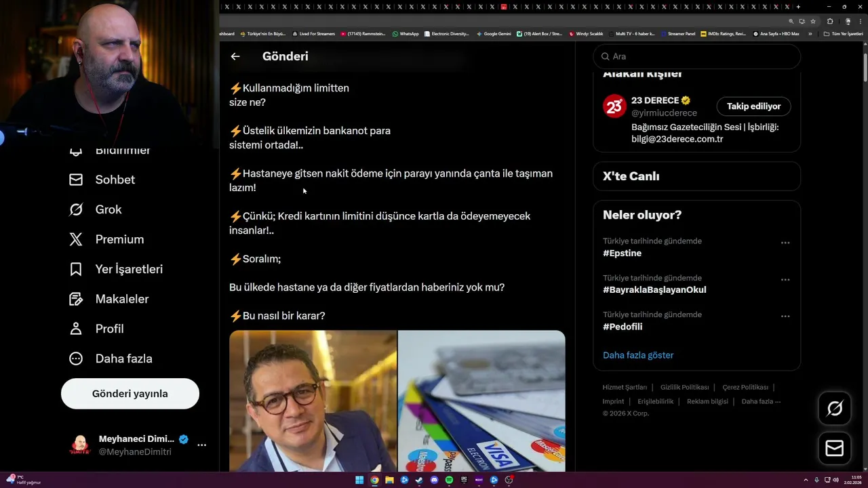Open Chrome extensions puzzle icon
This screenshot has height=488, width=868.
[x=830, y=21]
